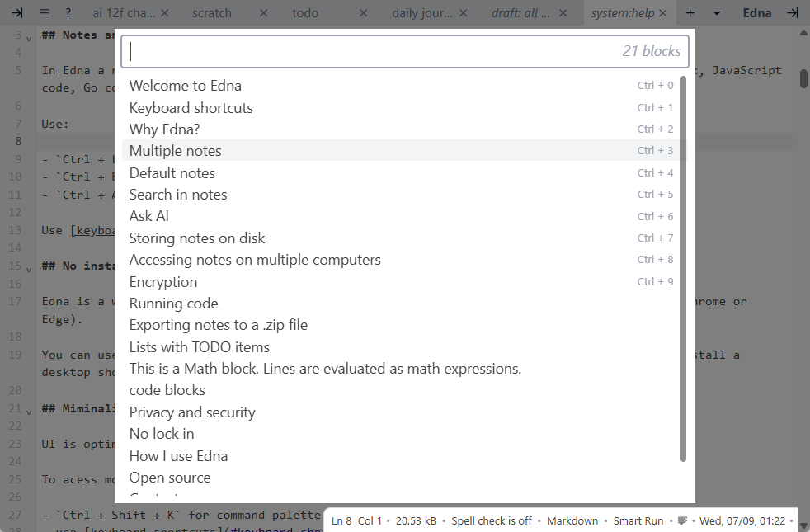Image resolution: width=810 pixels, height=532 pixels.
Task: Collapse the fold at line 21
Action: pyautogui.click(x=29, y=412)
